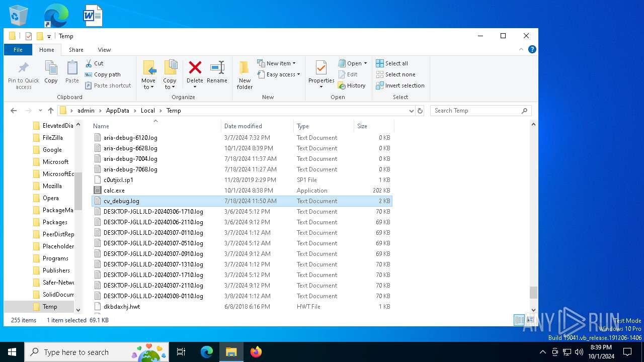
Task: Open Microsoft Edge desktop shortcut
Action: coord(56,16)
